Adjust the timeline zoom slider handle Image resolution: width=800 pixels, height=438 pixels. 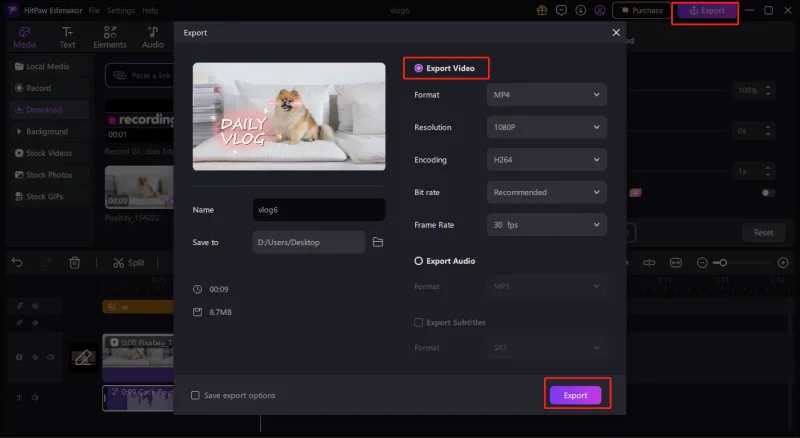(x=723, y=262)
